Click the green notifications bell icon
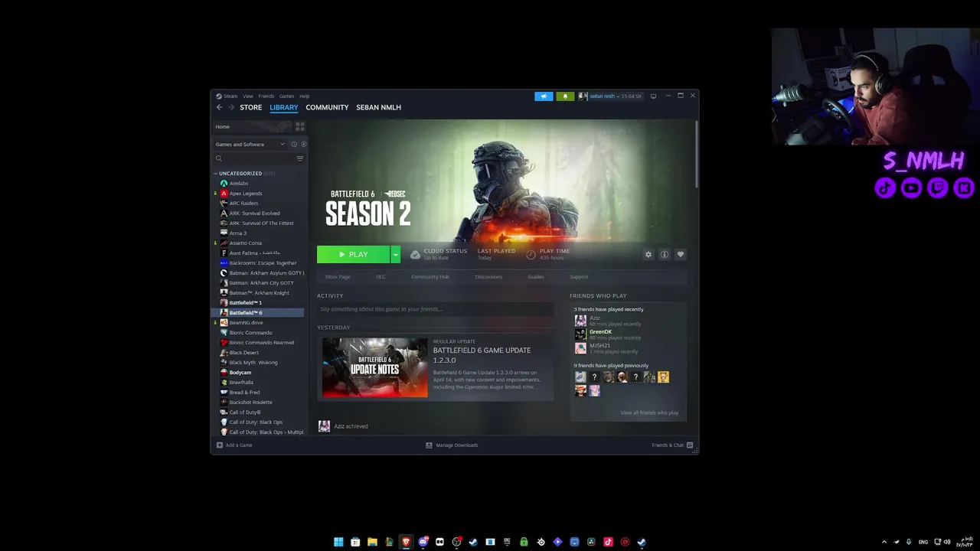 [565, 96]
